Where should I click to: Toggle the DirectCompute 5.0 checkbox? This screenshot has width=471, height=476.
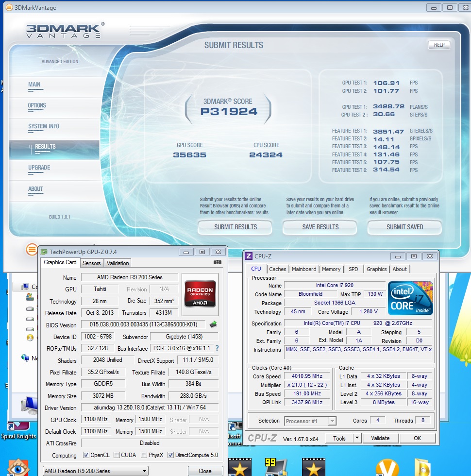click(x=170, y=455)
